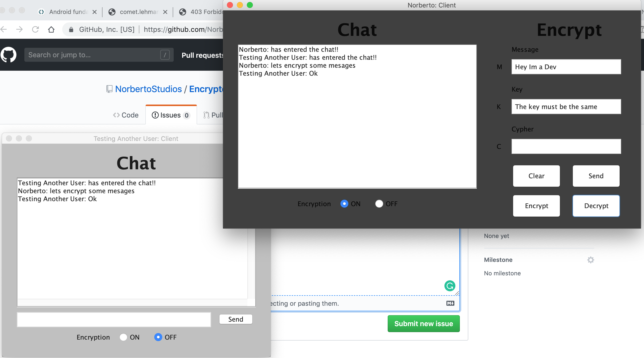Reload the GitHub page
Image resolution: width=644 pixels, height=358 pixels.
pyautogui.click(x=36, y=29)
